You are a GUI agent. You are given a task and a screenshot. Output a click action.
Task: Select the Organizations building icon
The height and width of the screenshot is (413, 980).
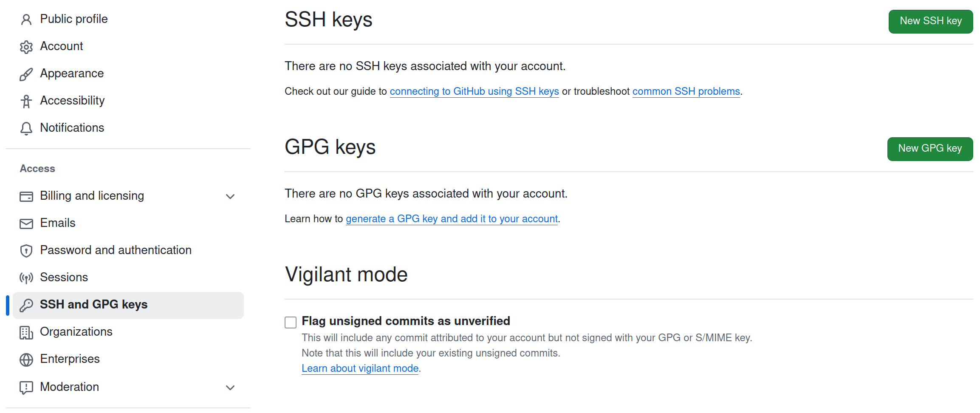(x=26, y=332)
